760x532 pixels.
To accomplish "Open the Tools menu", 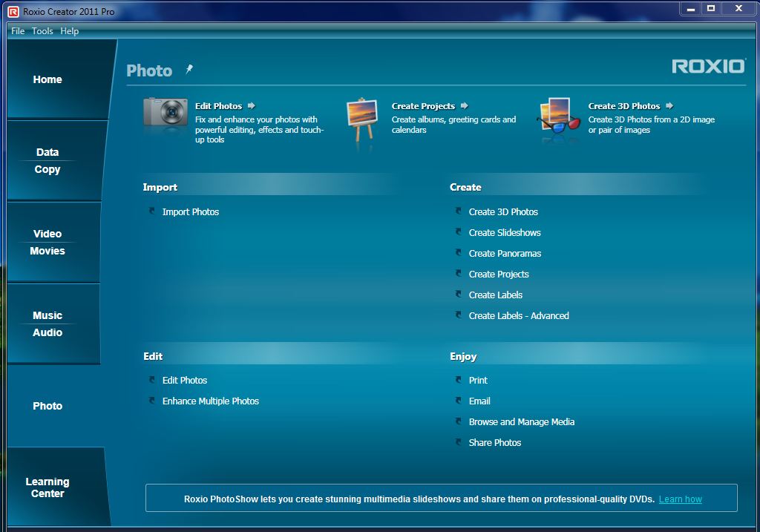I will pos(42,31).
